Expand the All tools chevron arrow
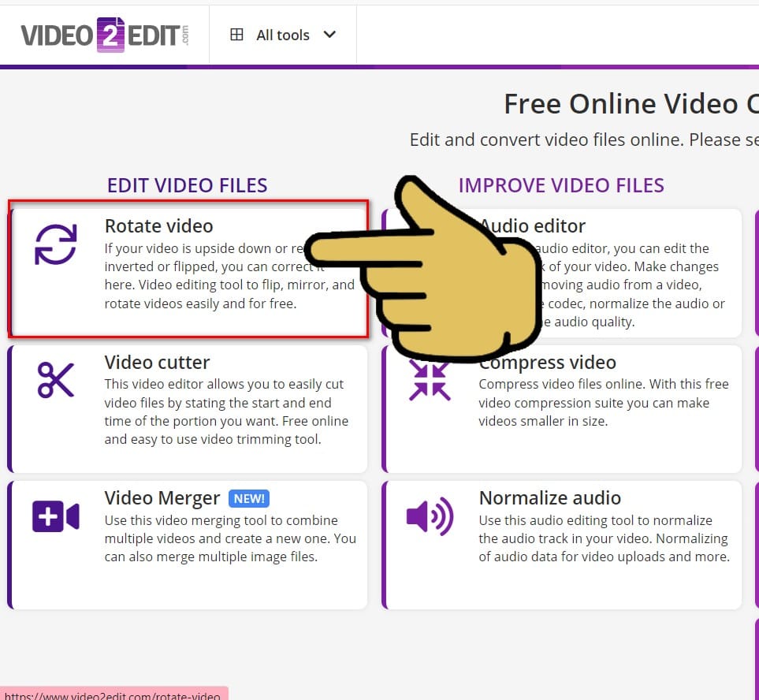This screenshot has height=700, width=759. pyautogui.click(x=330, y=35)
